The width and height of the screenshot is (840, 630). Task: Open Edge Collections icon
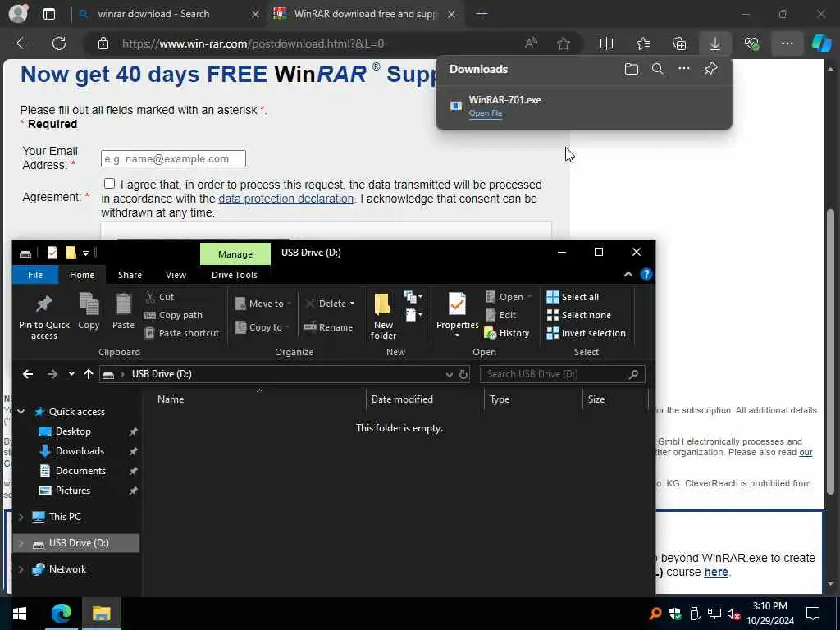[679, 43]
